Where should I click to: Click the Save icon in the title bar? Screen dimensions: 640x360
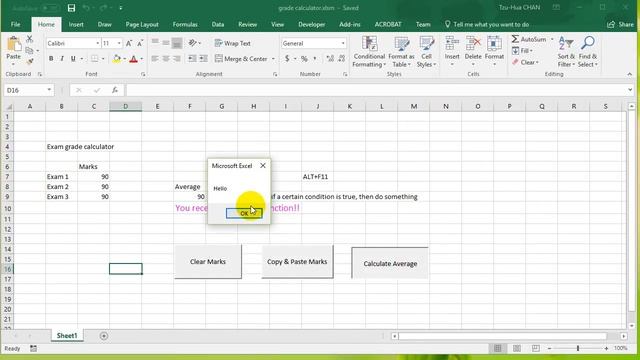[71, 8]
